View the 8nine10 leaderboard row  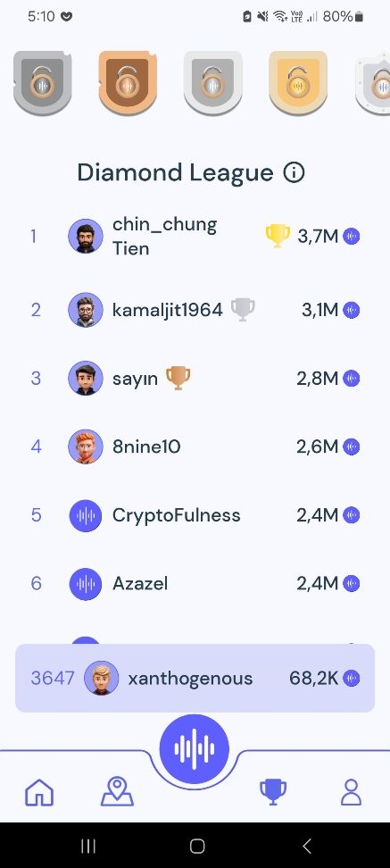click(195, 447)
